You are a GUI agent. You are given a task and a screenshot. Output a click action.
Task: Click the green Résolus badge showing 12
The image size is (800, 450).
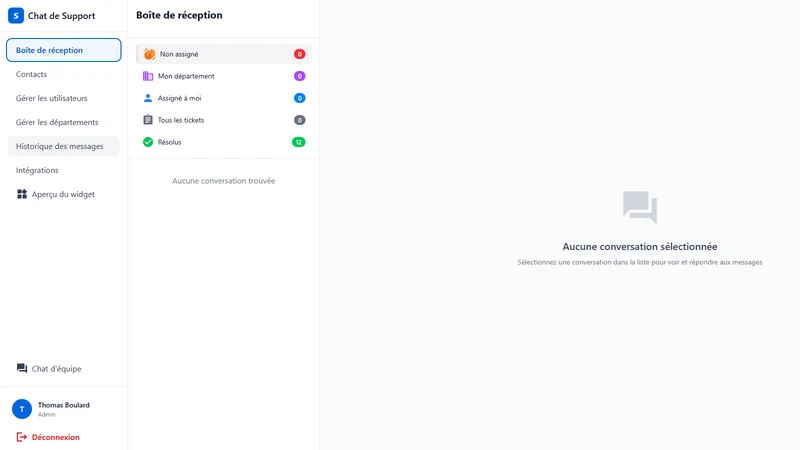[298, 142]
